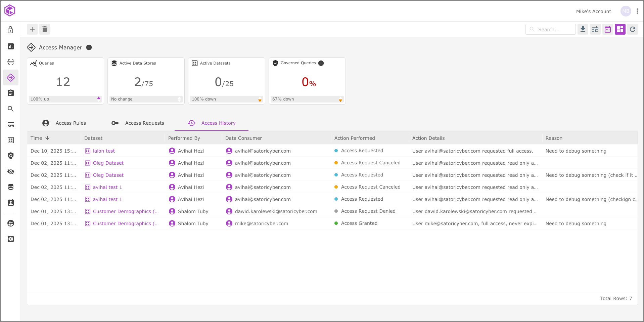Click the add (plus) button in toolbar

(x=32, y=29)
